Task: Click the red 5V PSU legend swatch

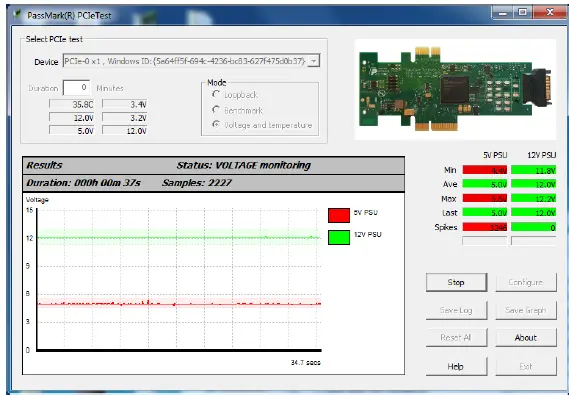Action: point(339,215)
